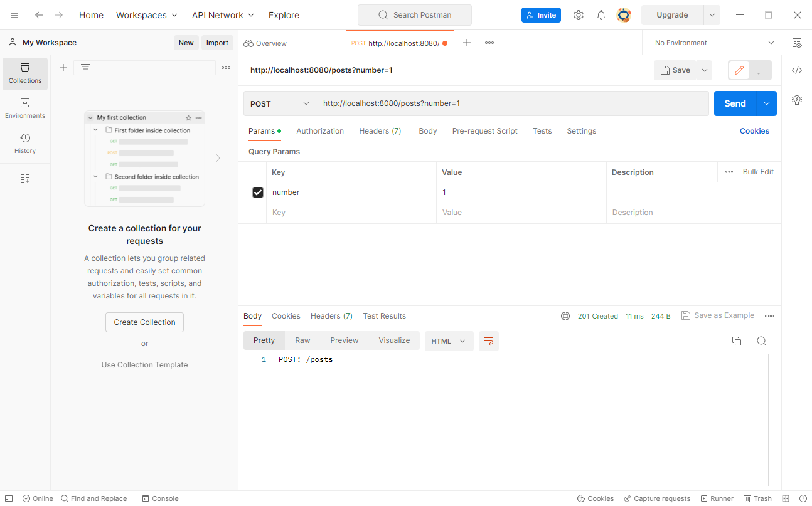
Task: Search within the response body
Action: (x=762, y=341)
